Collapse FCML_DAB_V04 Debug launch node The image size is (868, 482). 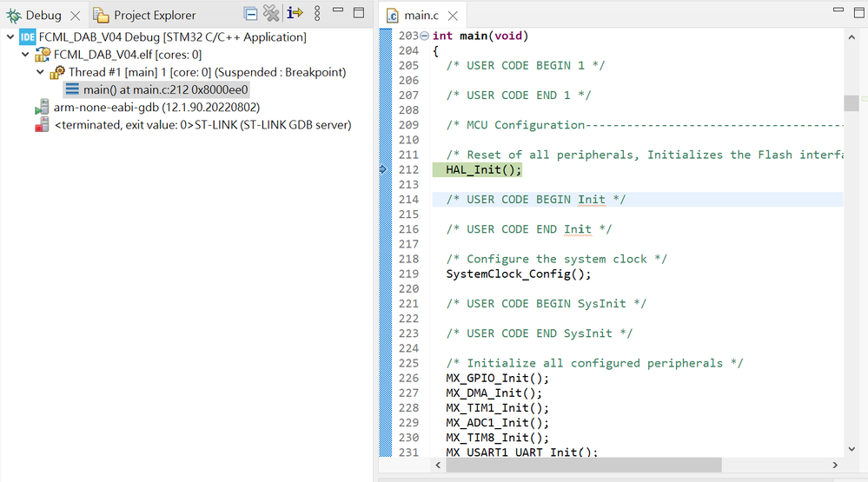[x=10, y=37]
